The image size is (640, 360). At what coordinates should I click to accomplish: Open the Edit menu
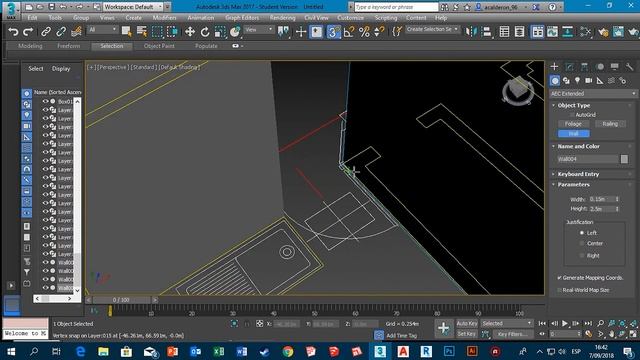(x=32, y=18)
